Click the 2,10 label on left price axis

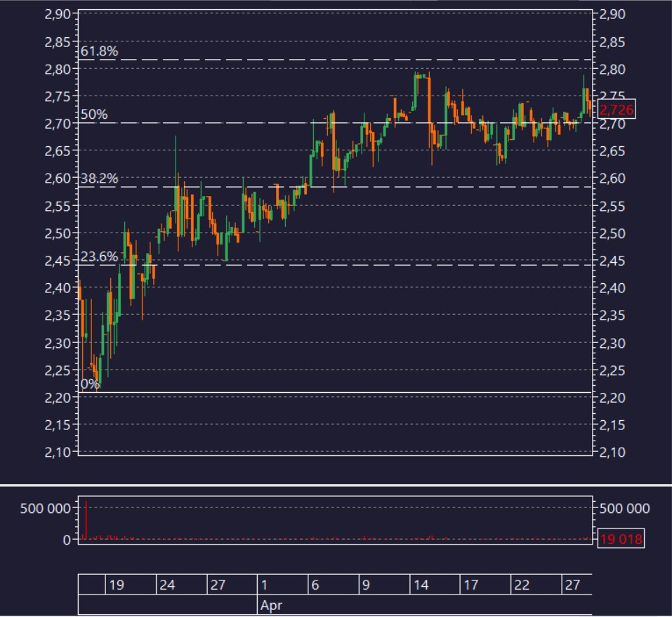tap(58, 452)
